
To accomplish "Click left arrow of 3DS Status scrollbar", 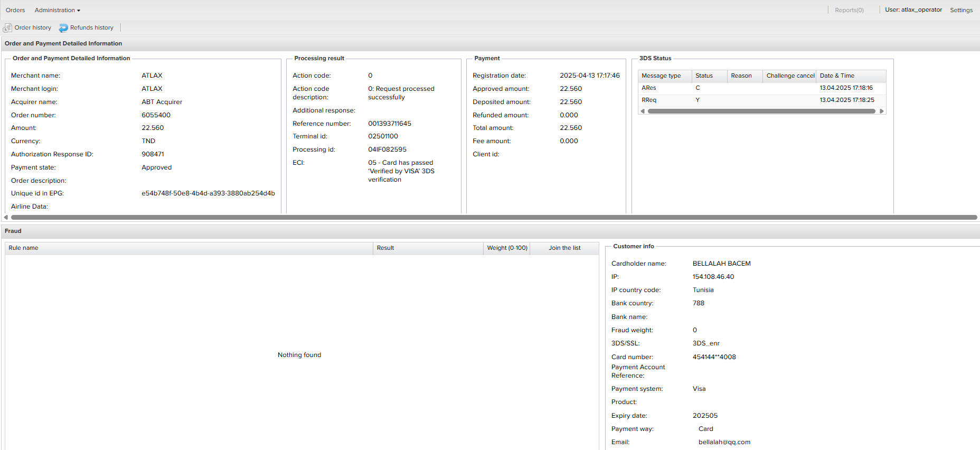I will 642,111.
